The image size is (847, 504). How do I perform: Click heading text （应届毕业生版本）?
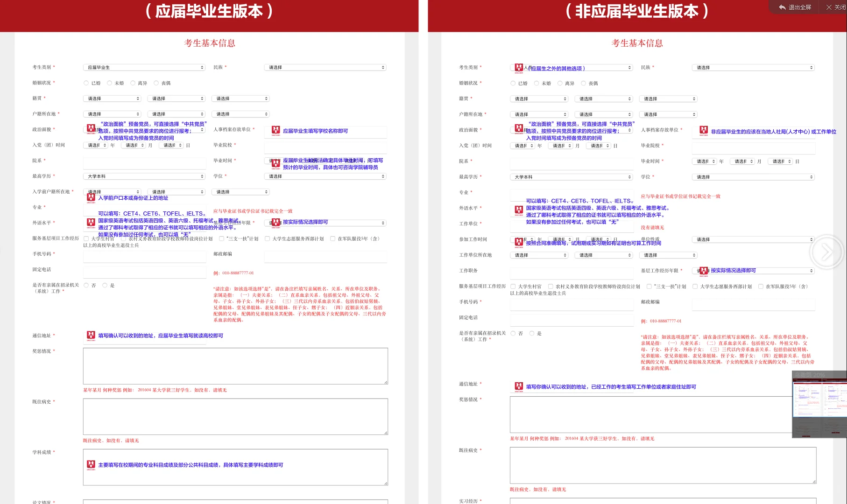pyautogui.click(x=209, y=11)
